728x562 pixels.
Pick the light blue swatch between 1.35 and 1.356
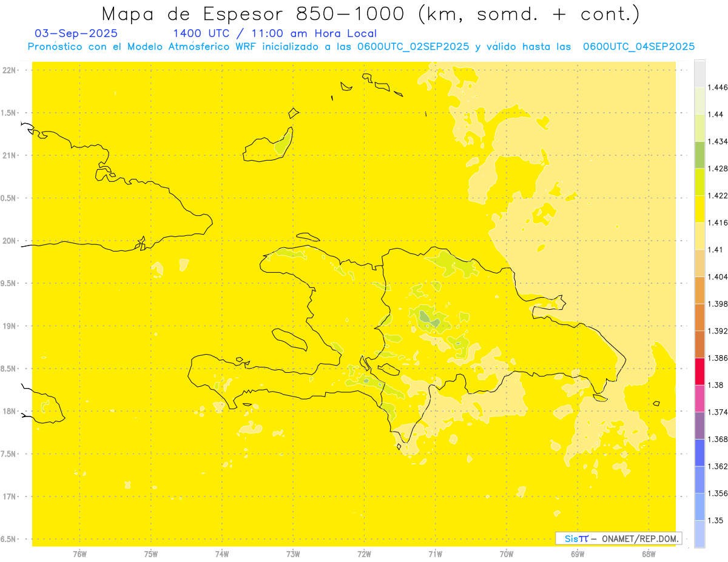[699, 507]
